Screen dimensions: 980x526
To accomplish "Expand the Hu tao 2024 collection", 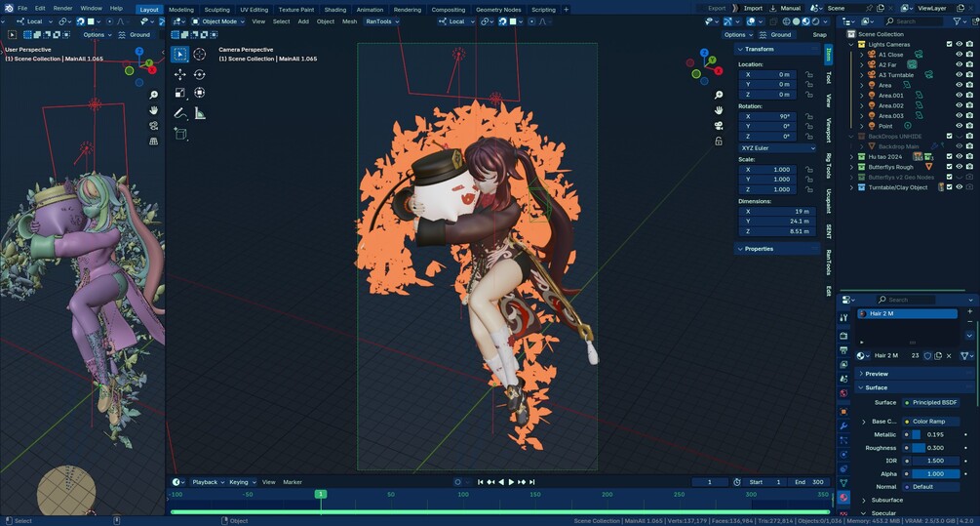I will (x=851, y=157).
